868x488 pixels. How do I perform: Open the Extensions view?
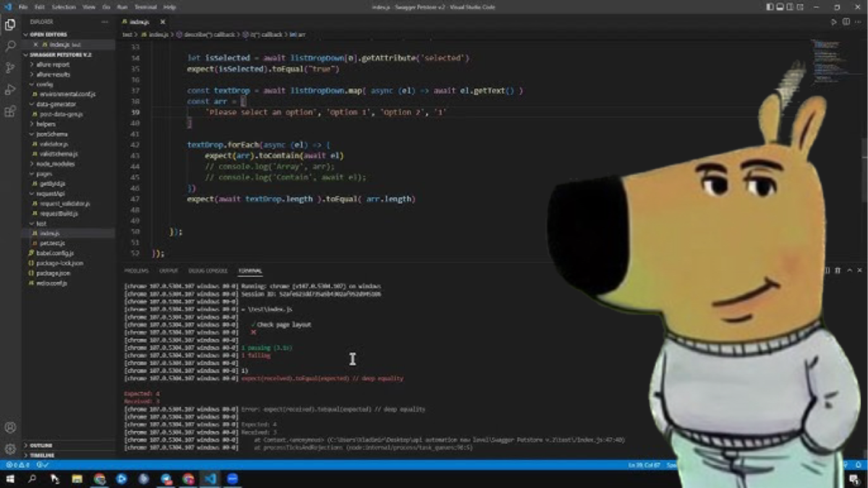(10, 111)
